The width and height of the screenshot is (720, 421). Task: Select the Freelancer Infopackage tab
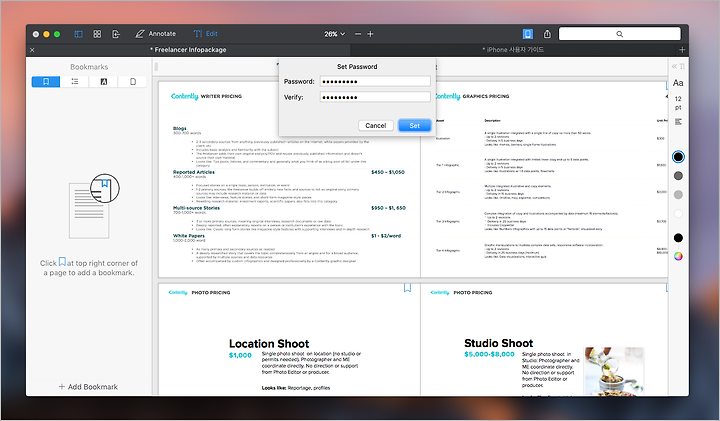(x=188, y=50)
